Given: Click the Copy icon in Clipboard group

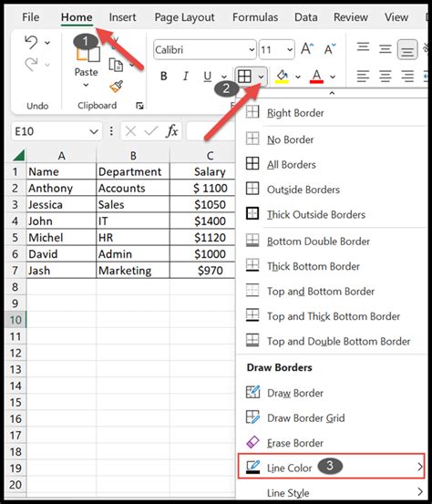Looking at the screenshot, I should tap(116, 65).
